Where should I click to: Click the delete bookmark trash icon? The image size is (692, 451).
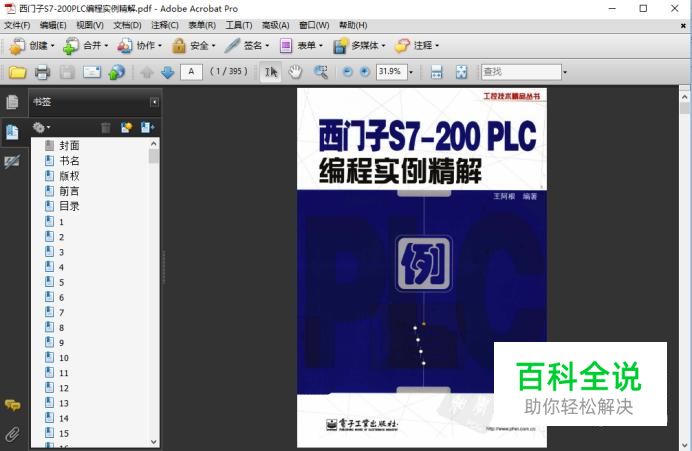(x=105, y=128)
